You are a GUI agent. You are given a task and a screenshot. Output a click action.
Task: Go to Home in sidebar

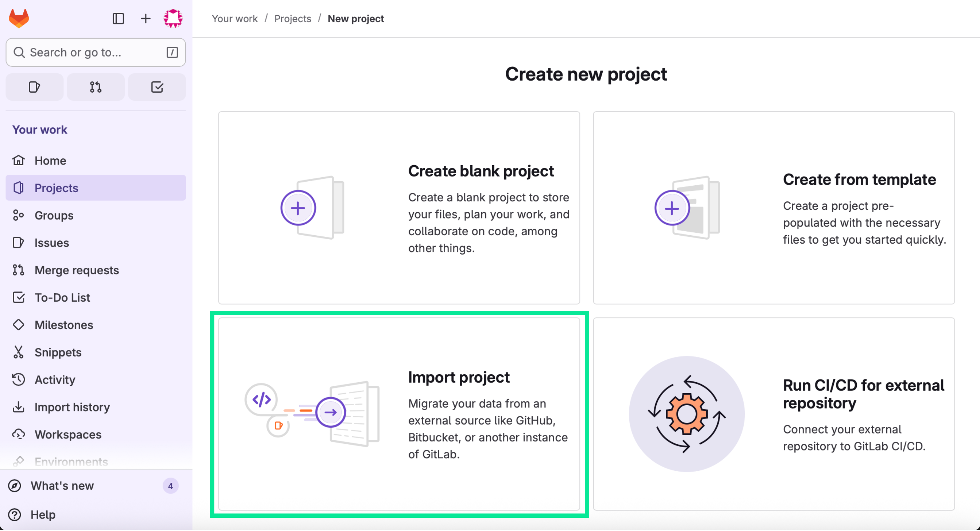[50, 160]
